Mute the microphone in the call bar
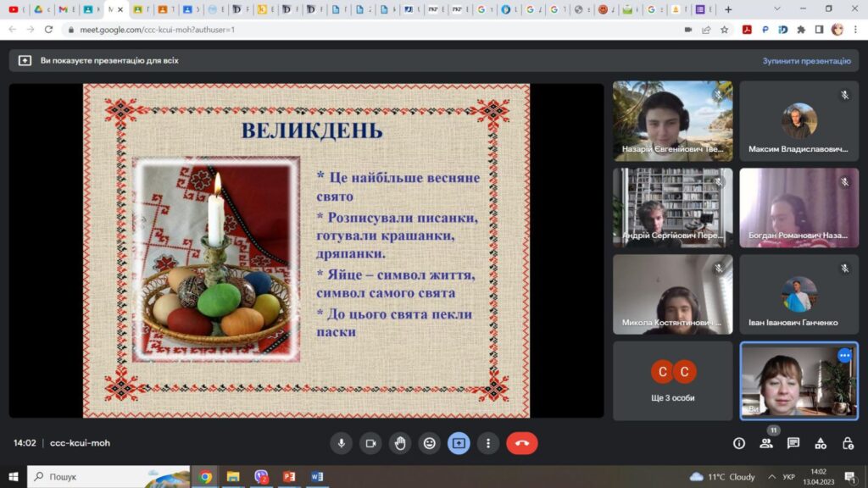The image size is (868, 488). [342, 443]
